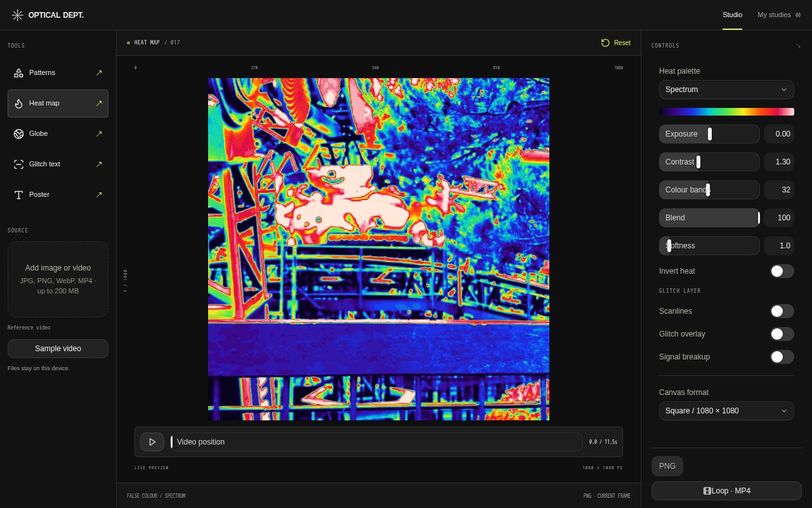
Task: Click the Video position scrubber
Action: (x=376, y=442)
